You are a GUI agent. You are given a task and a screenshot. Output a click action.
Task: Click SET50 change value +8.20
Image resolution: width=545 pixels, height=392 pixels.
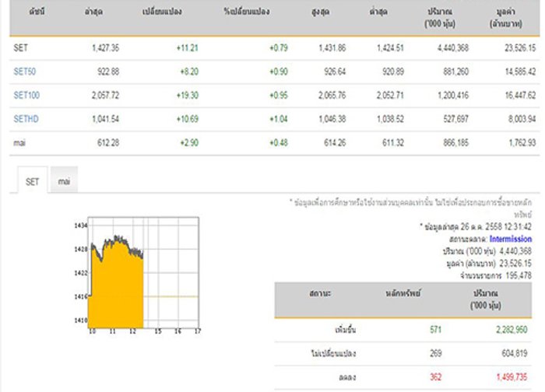click(189, 72)
